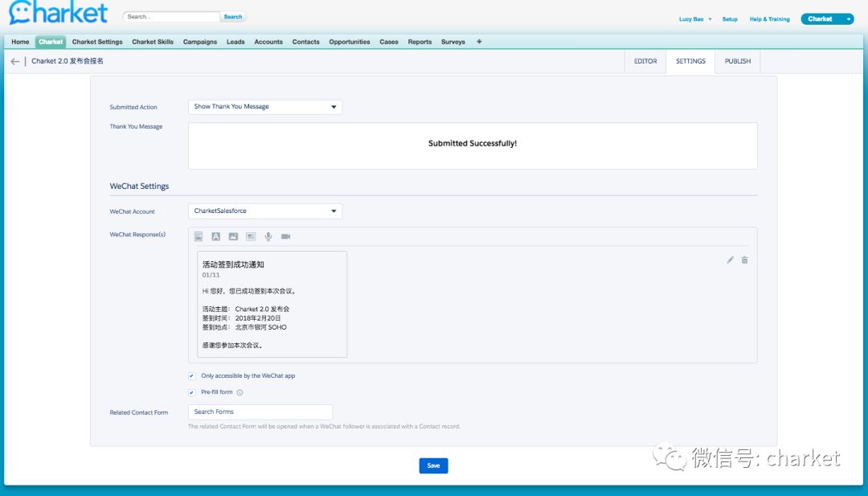Edit the WeChat response with pencil icon
This screenshot has height=496, width=868.
click(x=730, y=260)
